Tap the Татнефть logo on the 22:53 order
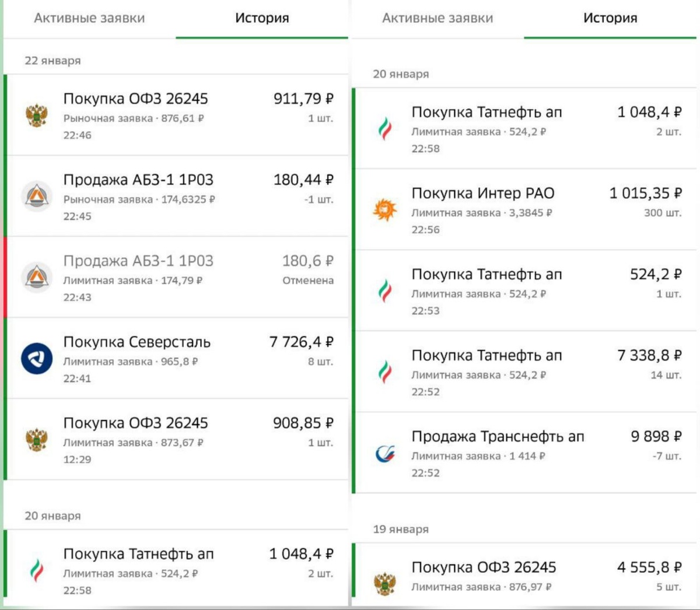This screenshot has width=700, height=610. (385, 291)
